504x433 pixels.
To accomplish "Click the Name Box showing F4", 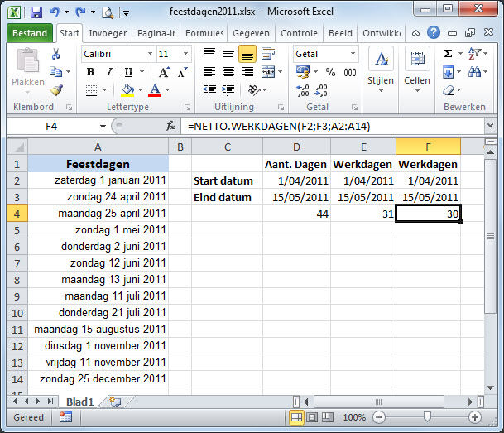I will pos(51,126).
